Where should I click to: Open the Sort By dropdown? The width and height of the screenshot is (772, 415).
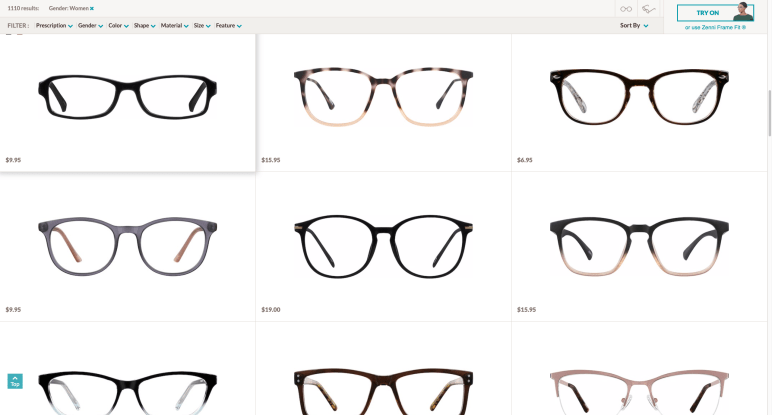(x=634, y=26)
